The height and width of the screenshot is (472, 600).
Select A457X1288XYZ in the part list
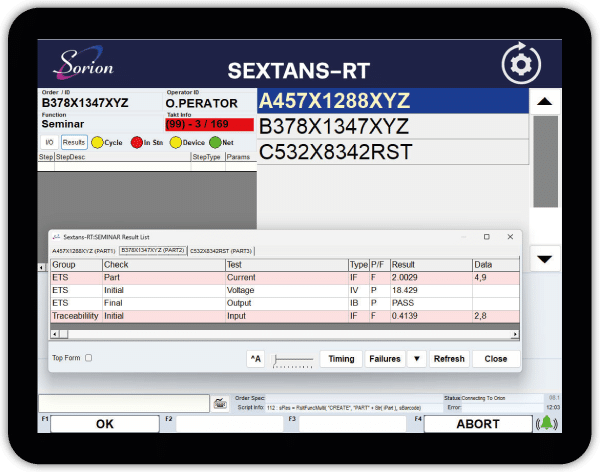pos(393,101)
